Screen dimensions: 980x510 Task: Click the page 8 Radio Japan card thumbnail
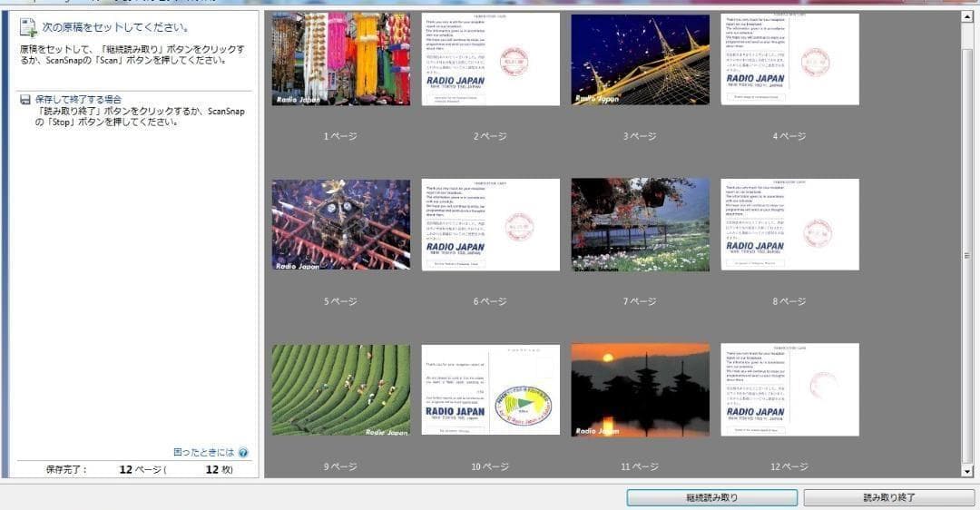[789, 224]
